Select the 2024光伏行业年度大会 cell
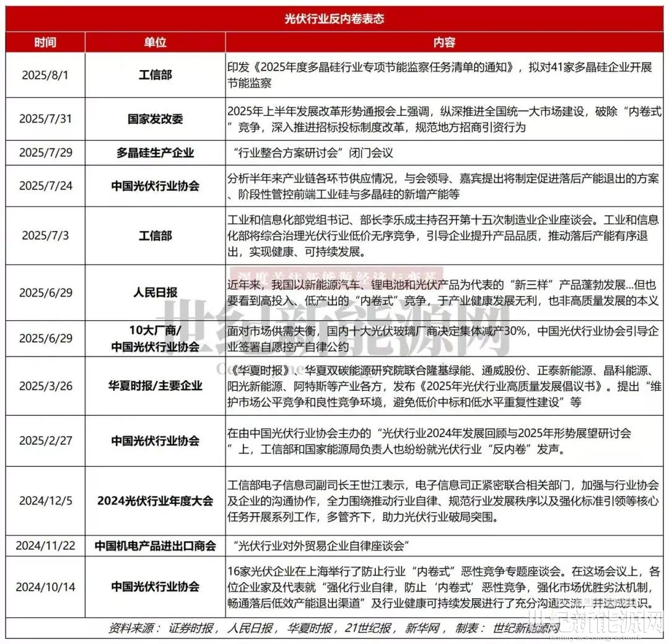 [x=155, y=500]
